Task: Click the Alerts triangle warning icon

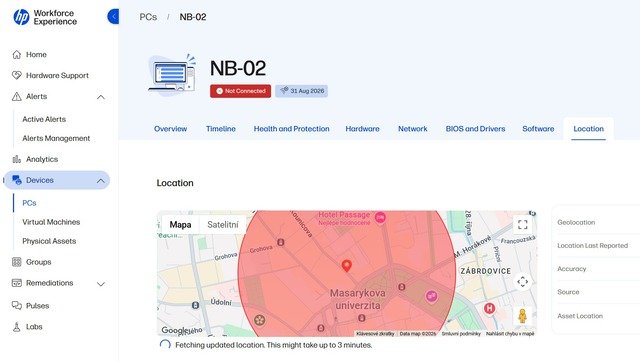Action: (17, 97)
